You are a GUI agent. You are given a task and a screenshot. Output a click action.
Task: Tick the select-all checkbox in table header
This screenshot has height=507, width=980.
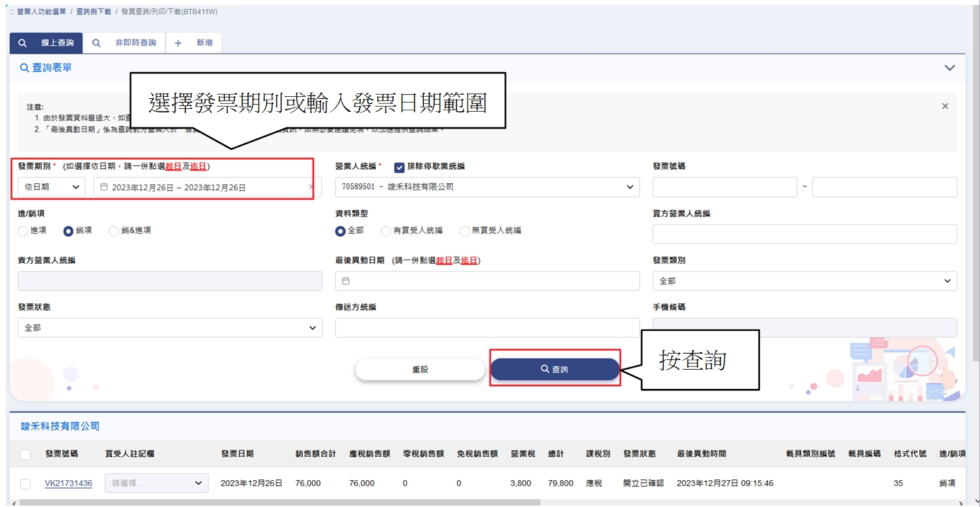pos(25,454)
